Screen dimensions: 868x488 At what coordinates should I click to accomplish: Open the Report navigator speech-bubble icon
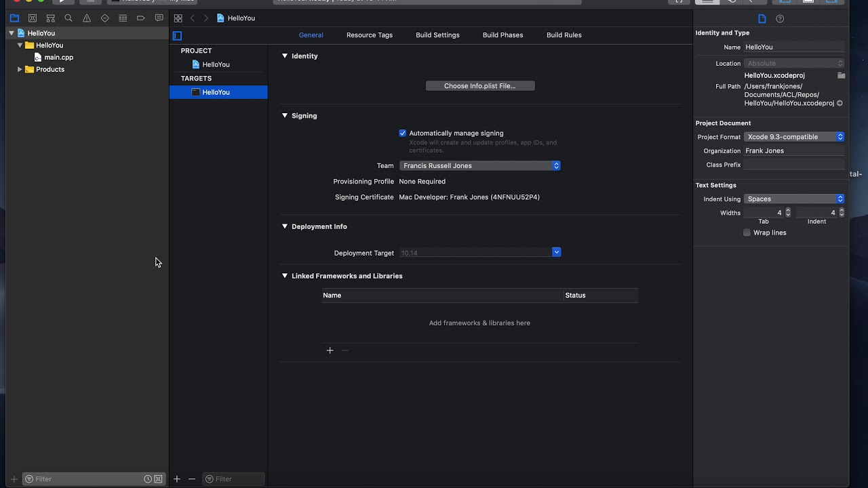tap(159, 18)
